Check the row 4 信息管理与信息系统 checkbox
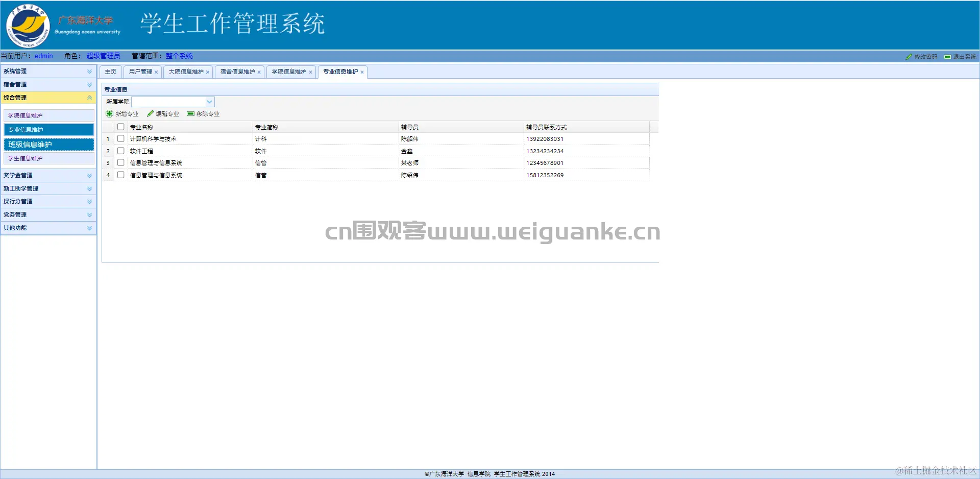Screen dimensions: 980x479 [121, 175]
